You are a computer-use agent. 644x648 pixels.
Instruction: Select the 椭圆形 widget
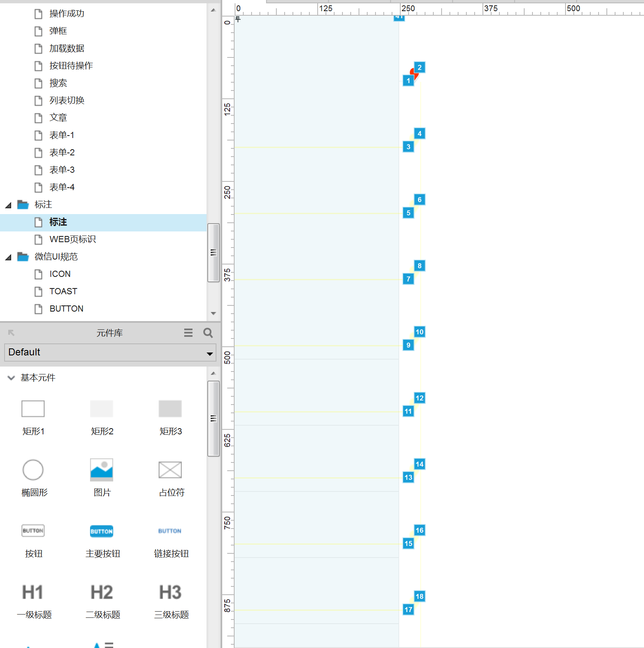click(x=34, y=479)
